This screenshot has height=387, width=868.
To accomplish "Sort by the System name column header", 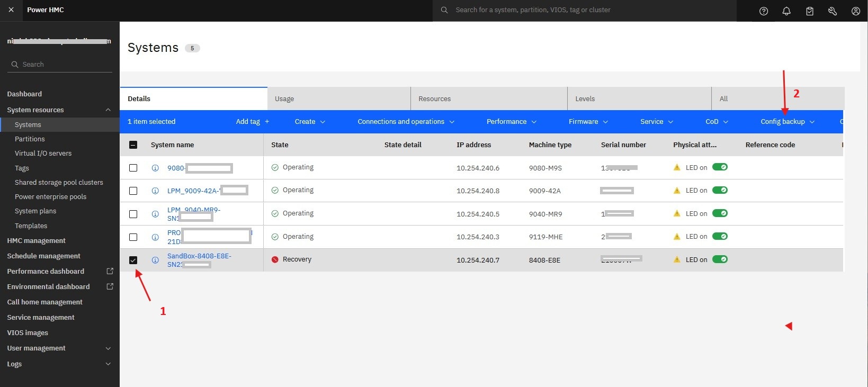I will click(173, 145).
